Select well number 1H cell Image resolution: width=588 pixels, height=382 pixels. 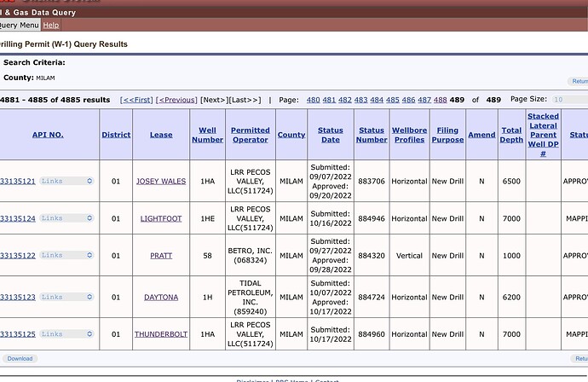(207, 298)
